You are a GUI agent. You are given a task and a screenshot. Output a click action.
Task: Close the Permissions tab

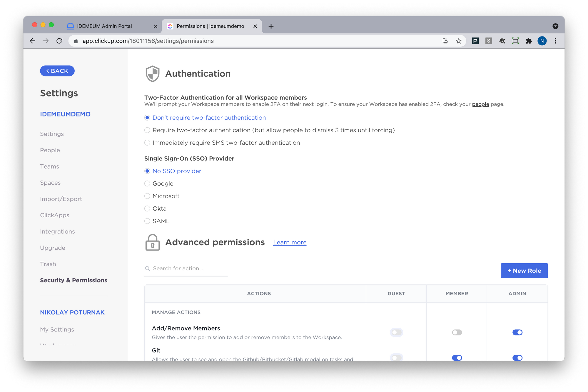click(255, 26)
